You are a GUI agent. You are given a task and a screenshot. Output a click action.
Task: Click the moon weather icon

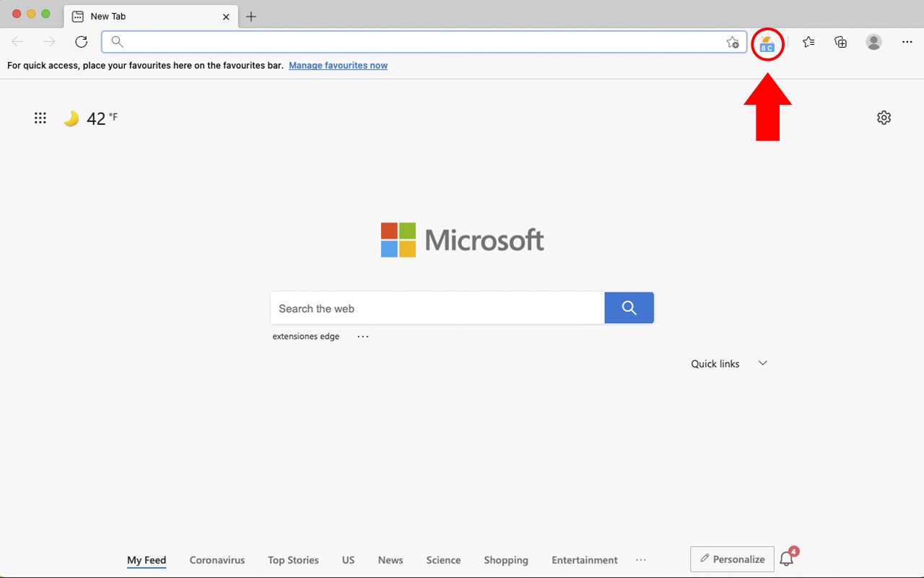[x=71, y=118]
